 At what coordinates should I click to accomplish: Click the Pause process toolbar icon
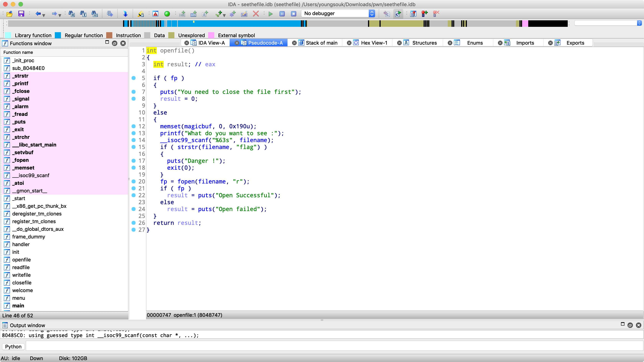[282, 14]
